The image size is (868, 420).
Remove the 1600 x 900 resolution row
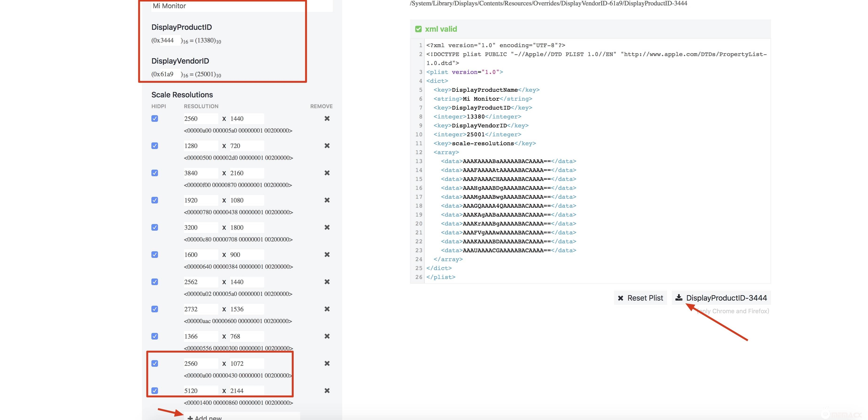(x=326, y=255)
